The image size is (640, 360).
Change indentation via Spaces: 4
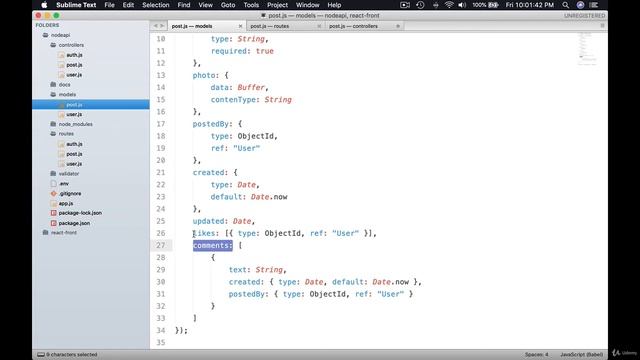[536, 355]
